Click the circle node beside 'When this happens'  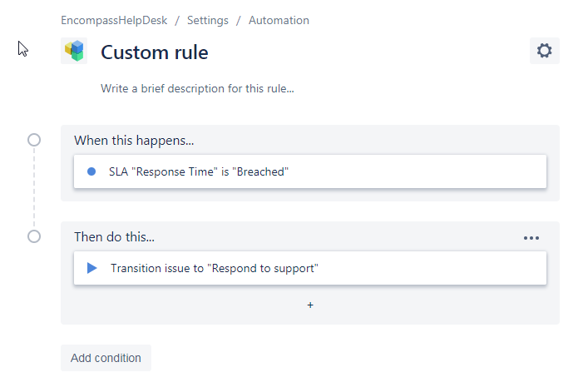pyautogui.click(x=34, y=140)
